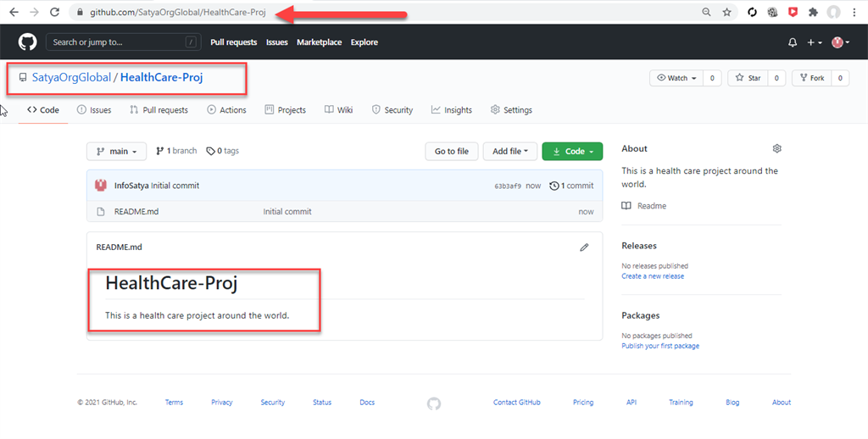Open the plus create-new dropdown in the header

click(x=815, y=42)
